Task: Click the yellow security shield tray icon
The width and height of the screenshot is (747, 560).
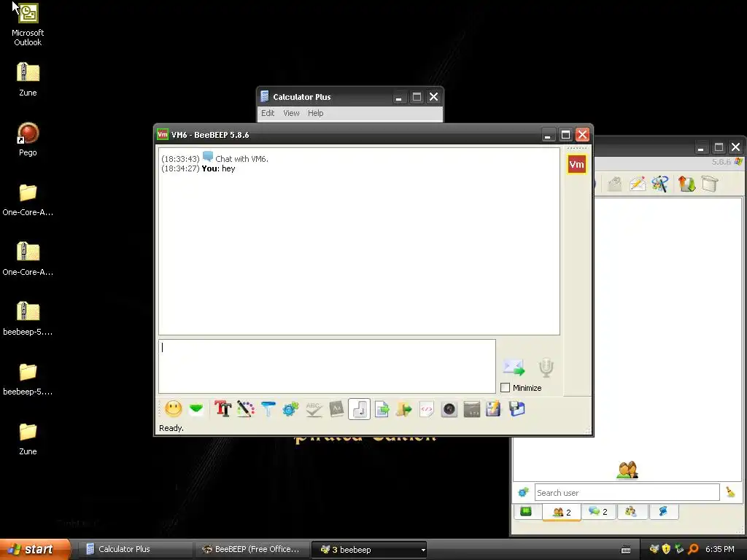Action: coord(667,549)
